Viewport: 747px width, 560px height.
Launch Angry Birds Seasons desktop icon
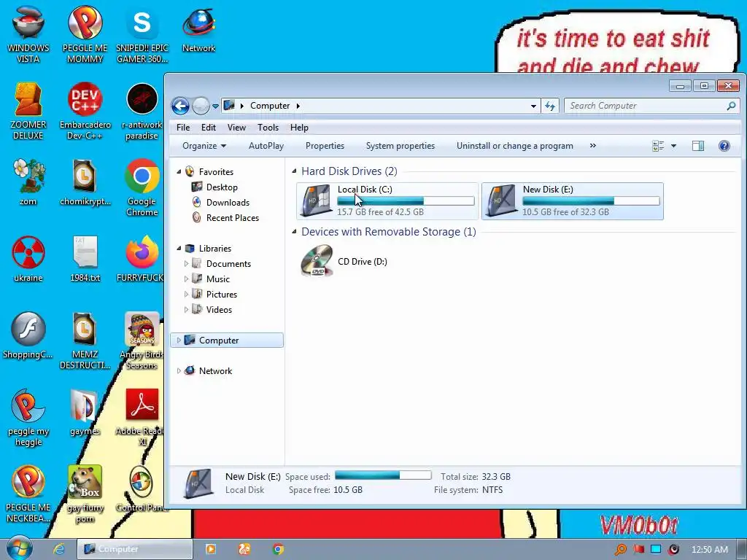(142, 341)
